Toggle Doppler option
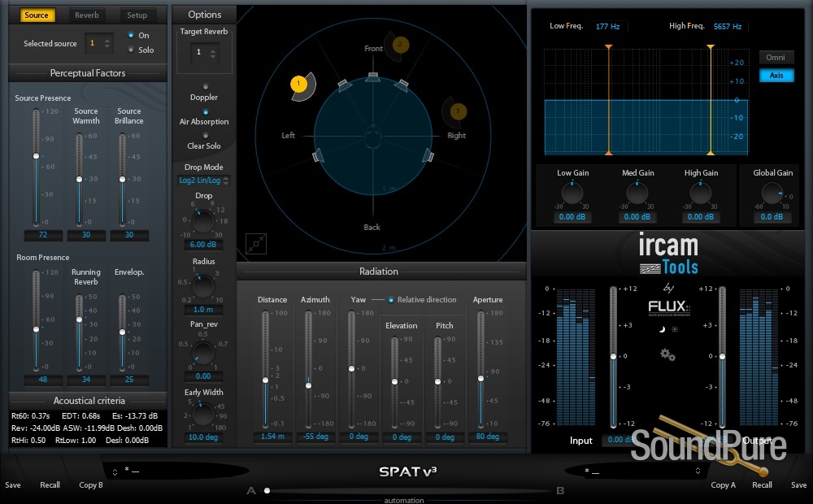 (x=206, y=87)
